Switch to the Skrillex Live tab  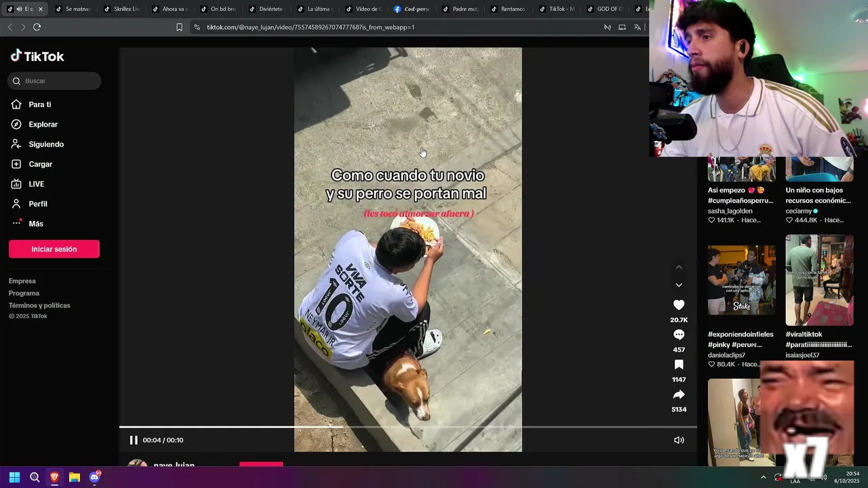122,9
